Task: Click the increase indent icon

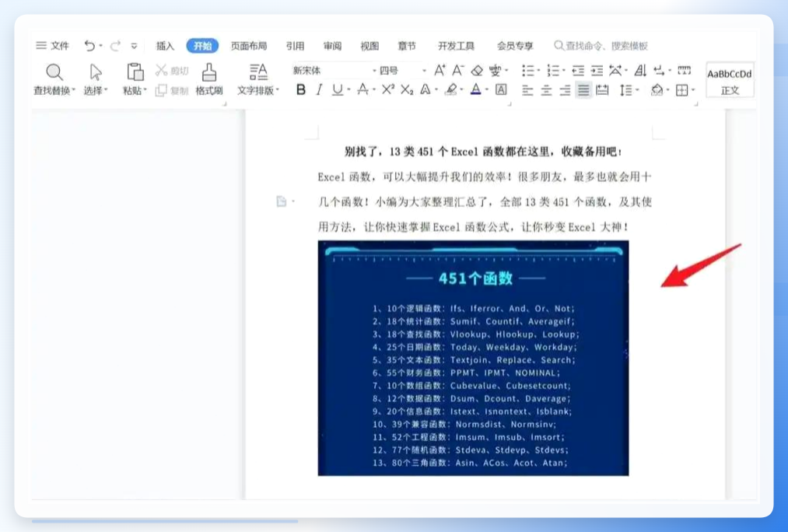Action: pos(597,70)
